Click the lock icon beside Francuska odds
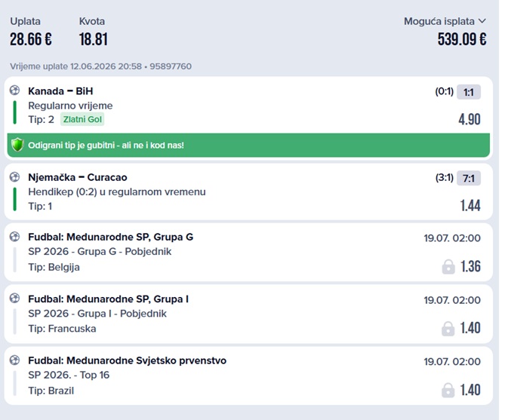Viewport: 505px width, 420px height. click(448, 329)
